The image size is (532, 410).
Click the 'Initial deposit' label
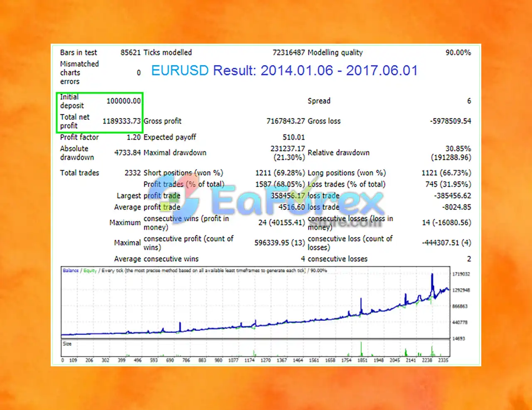click(72, 101)
